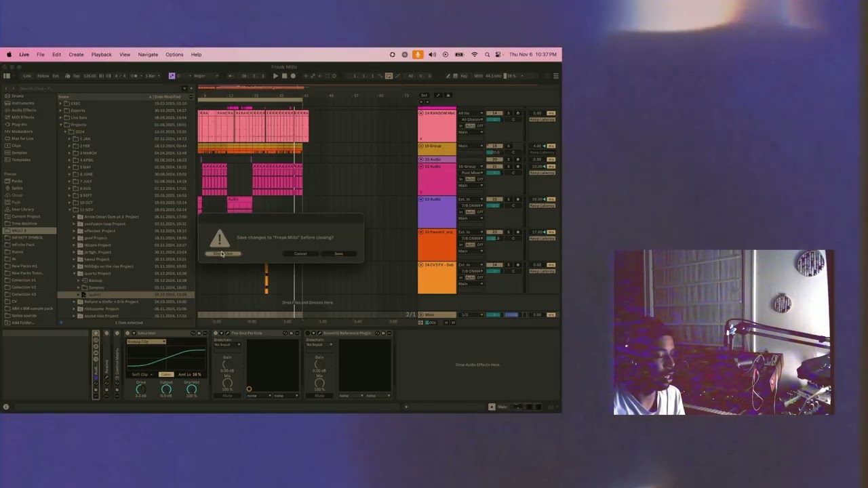868x488 pixels.
Task: Open the File menu
Action: 41,54
